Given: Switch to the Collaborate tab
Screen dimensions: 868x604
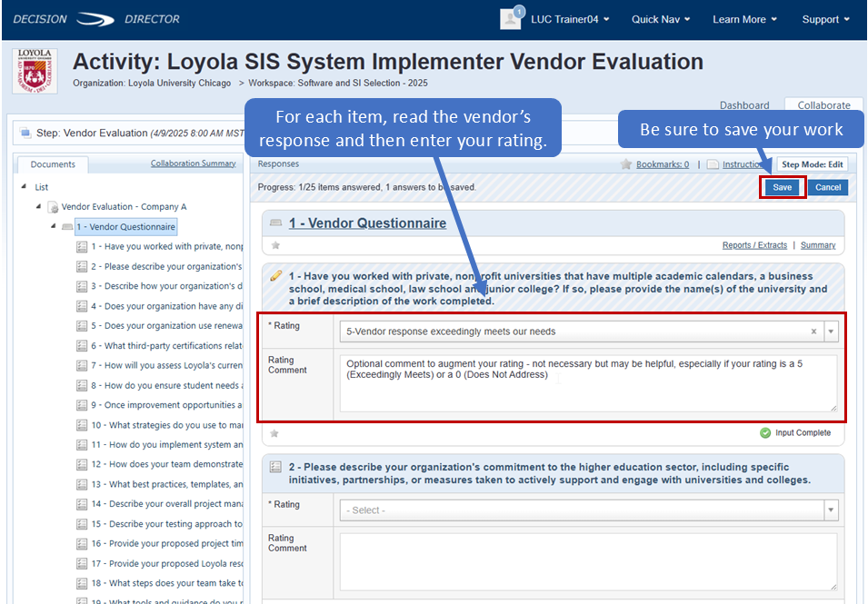Looking at the screenshot, I should (x=823, y=104).
